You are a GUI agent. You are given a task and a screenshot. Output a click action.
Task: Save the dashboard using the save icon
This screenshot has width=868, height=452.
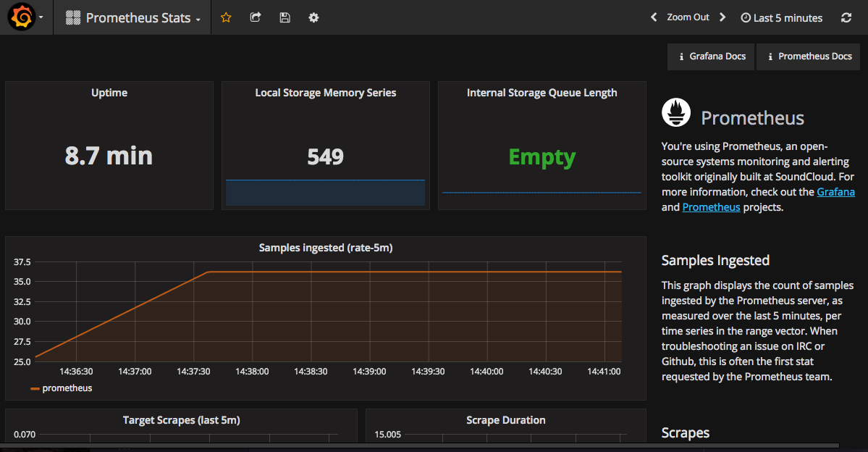285,17
